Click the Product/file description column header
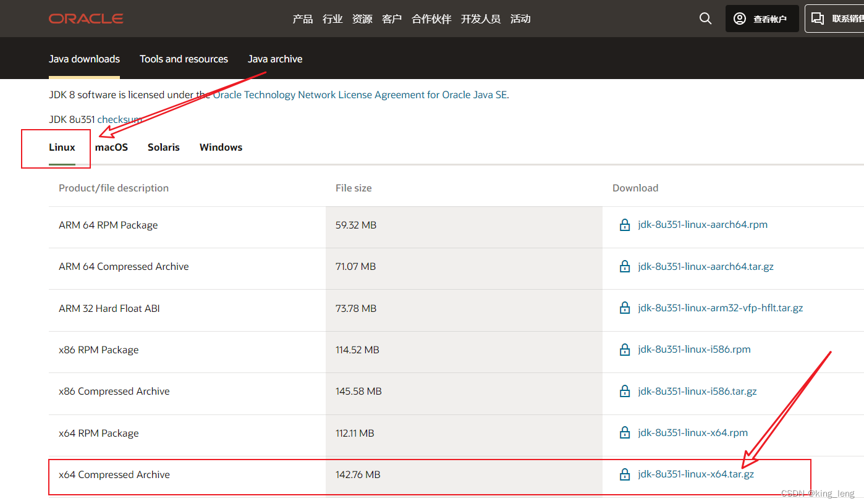Image resolution: width=864 pixels, height=504 pixels. (114, 188)
